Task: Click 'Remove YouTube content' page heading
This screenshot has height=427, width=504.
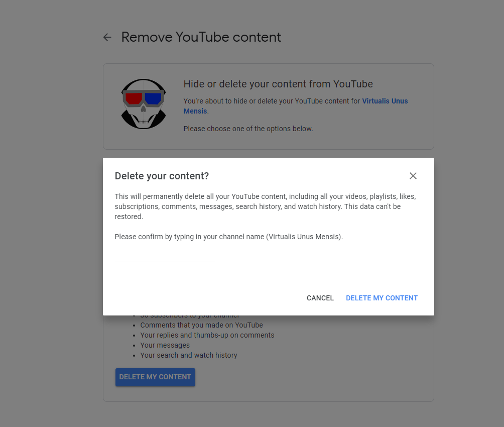Action: click(201, 37)
